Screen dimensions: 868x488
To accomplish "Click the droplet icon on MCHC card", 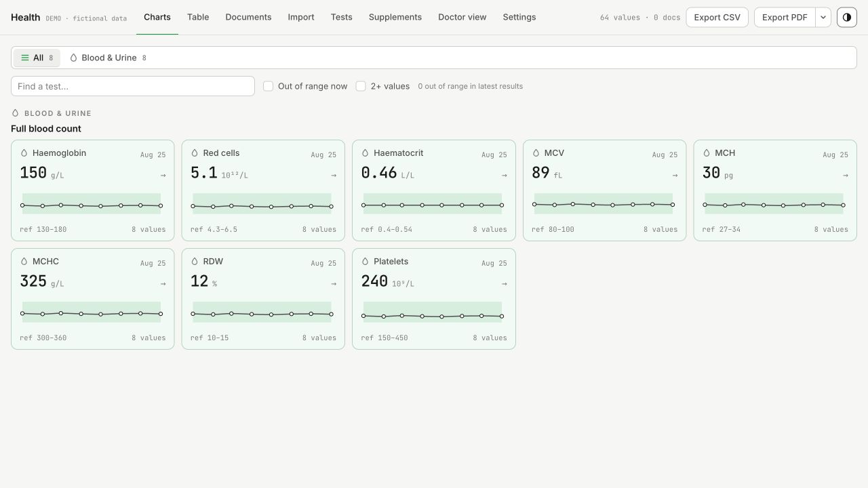I will [x=24, y=262].
